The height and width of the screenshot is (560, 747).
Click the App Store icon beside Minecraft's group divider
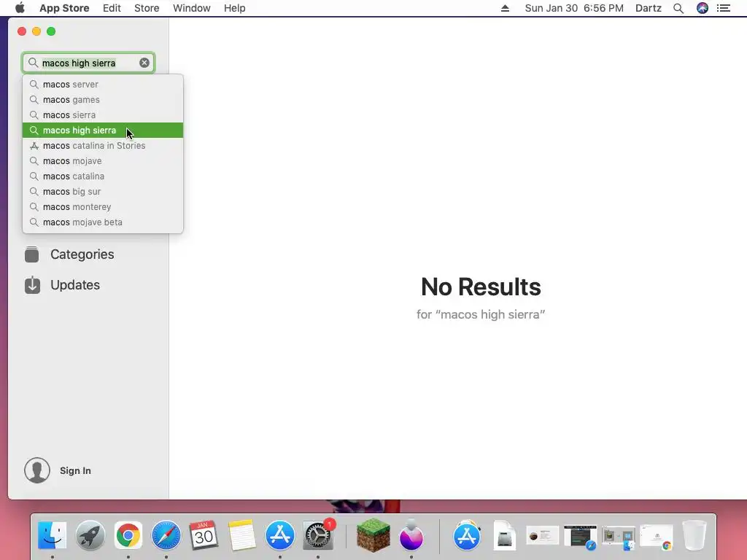466,535
